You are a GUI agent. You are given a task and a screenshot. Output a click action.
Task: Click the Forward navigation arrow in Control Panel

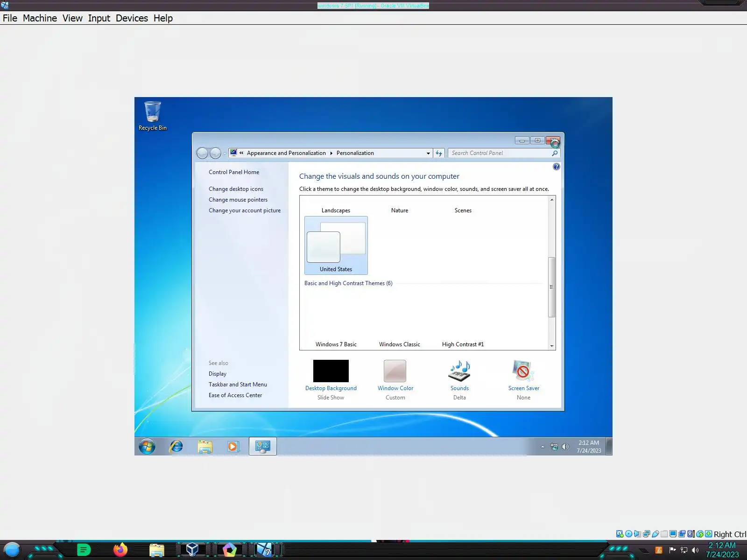coord(215,153)
